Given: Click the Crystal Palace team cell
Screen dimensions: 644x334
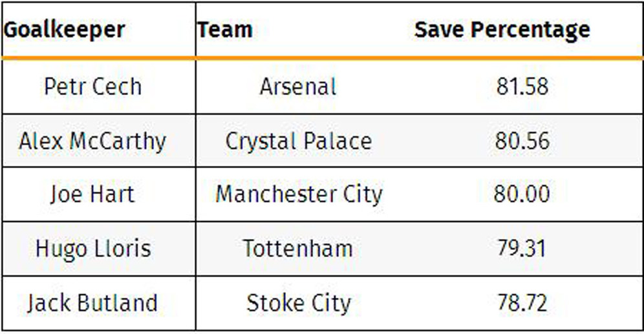Looking at the screenshot, I should pos(298,141).
